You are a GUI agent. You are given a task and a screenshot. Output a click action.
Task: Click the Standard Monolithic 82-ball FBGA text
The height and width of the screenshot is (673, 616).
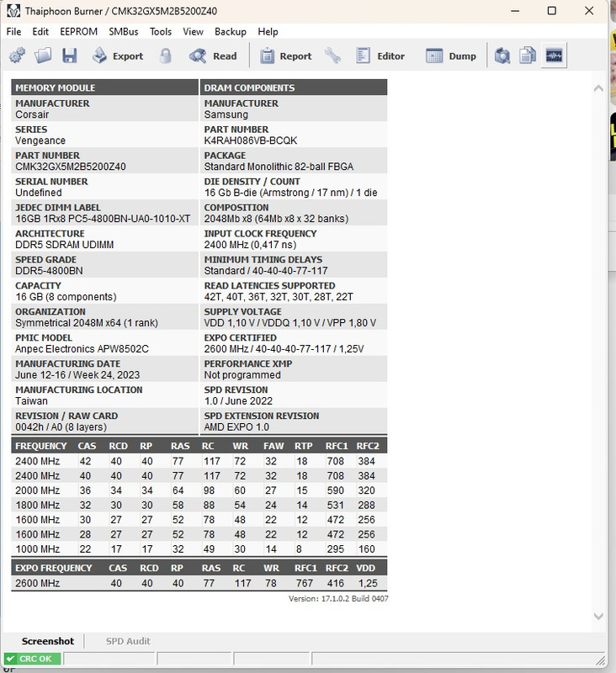(x=279, y=167)
